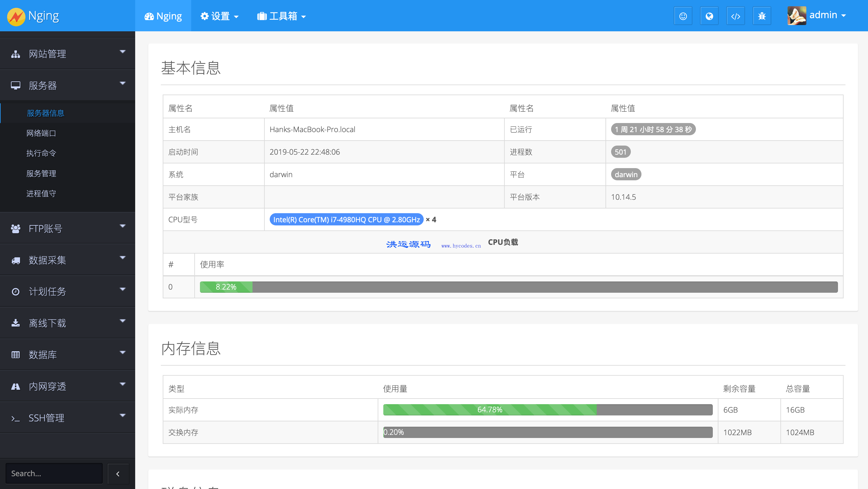Open the 工具箱 dropdown menu
Screen dimensions: 868x489
(281, 16)
